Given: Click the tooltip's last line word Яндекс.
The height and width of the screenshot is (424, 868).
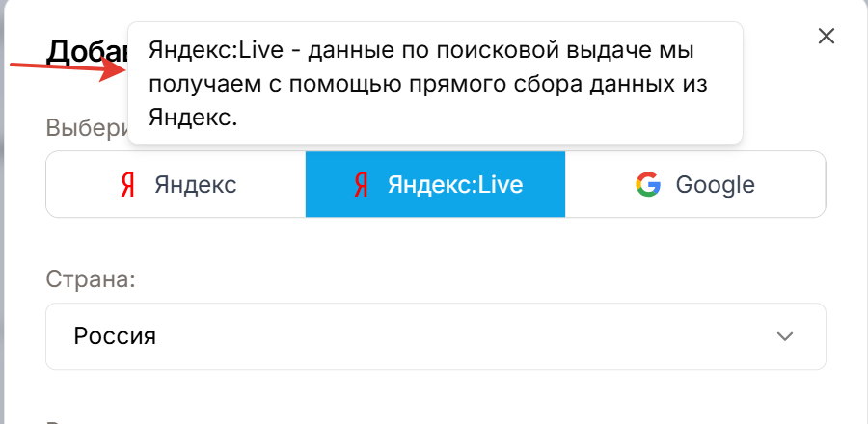Looking at the screenshot, I should pyautogui.click(x=193, y=118).
